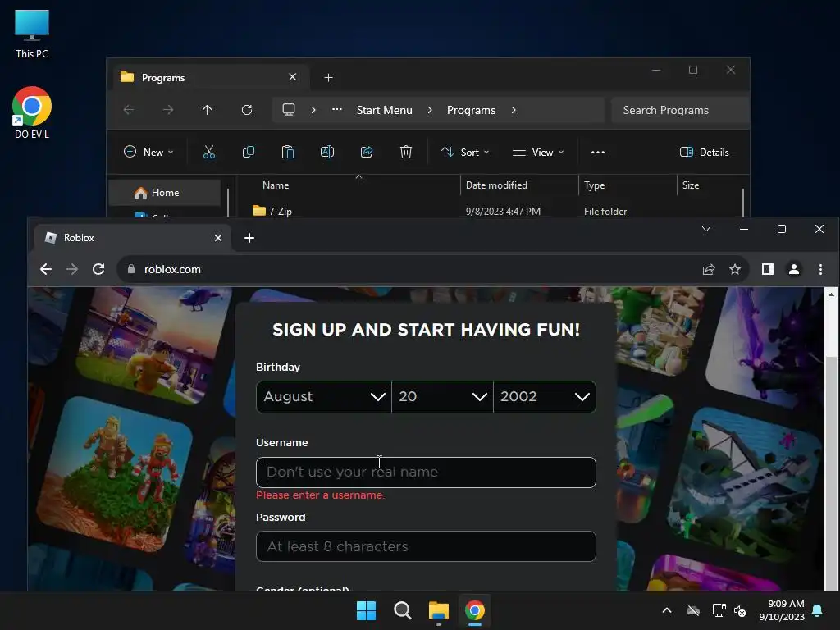
Task: Click the Password input field
Action: (426, 546)
